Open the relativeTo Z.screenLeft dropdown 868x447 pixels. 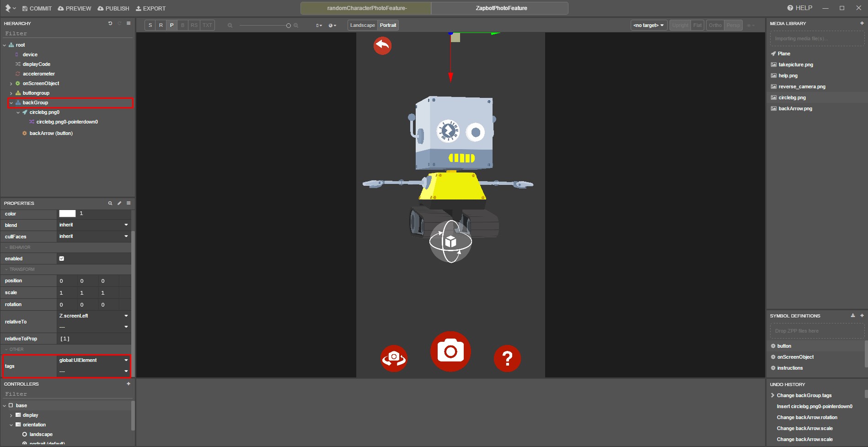click(94, 316)
